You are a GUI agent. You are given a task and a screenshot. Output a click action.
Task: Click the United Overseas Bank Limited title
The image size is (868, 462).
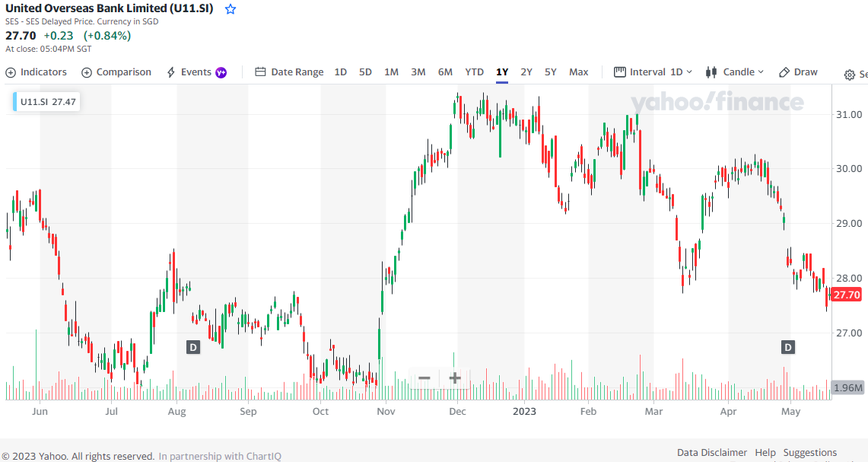pos(109,8)
